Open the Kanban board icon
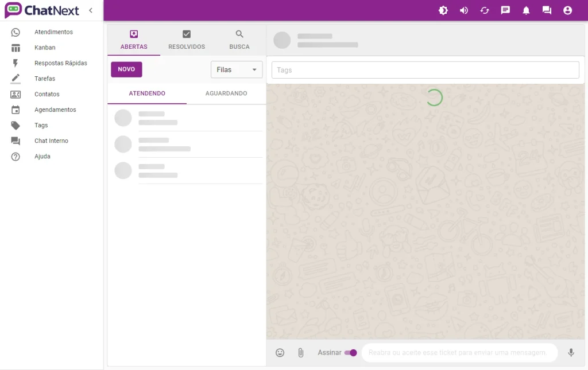The height and width of the screenshot is (370, 588). coord(16,48)
